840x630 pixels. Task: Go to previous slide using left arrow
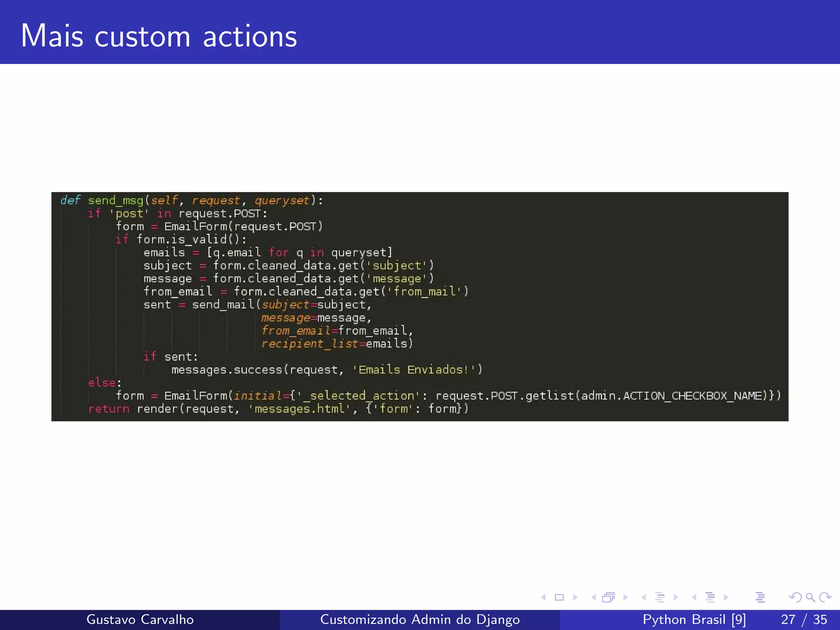click(x=543, y=597)
